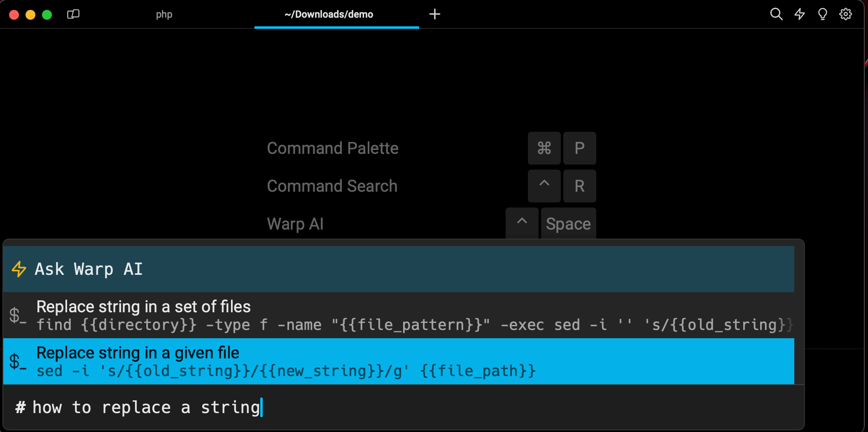868x432 pixels.
Task: Switch to the php tab
Action: [x=164, y=14]
